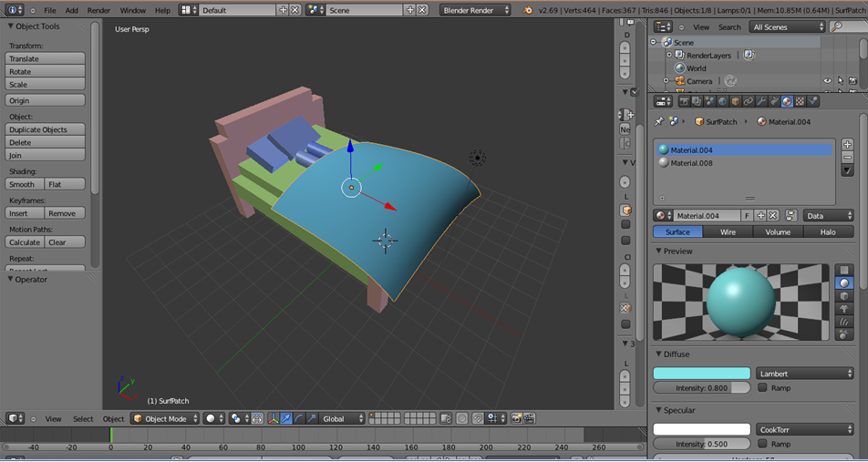Enable the Diffuse Ramp checkbox

(x=762, y=388)
